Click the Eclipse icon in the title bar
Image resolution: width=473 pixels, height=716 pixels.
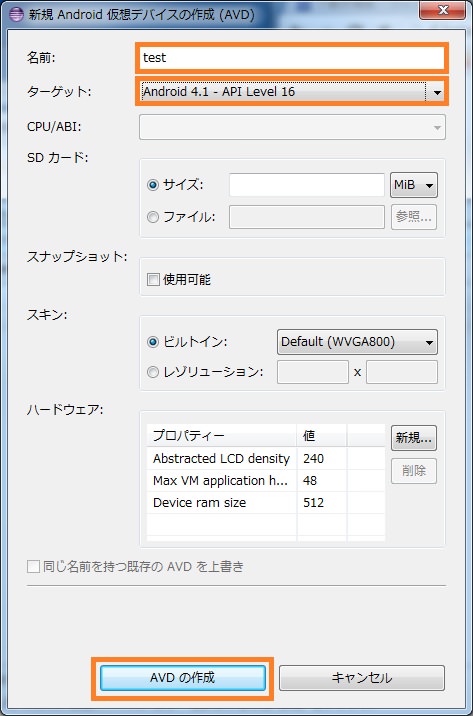16,14
